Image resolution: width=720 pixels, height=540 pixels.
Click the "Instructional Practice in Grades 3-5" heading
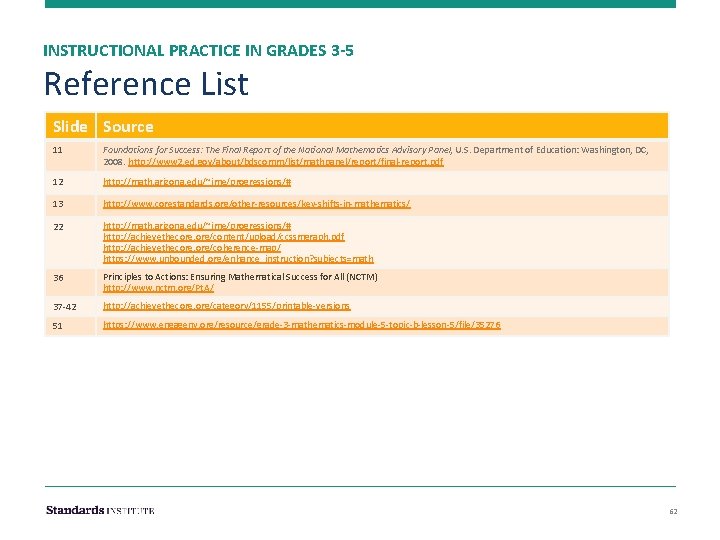point(198,51)
